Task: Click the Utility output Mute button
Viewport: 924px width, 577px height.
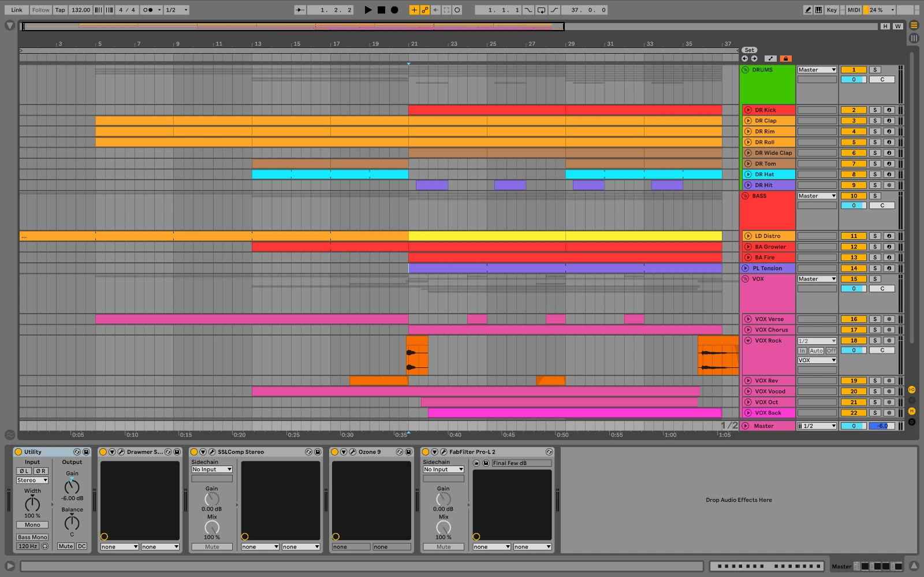Action: click(66, 546)
